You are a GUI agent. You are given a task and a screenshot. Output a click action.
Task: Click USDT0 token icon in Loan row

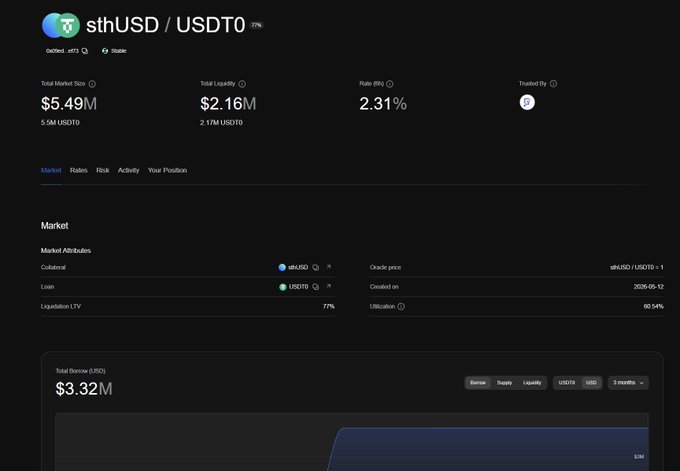click(x=283, y=287)
